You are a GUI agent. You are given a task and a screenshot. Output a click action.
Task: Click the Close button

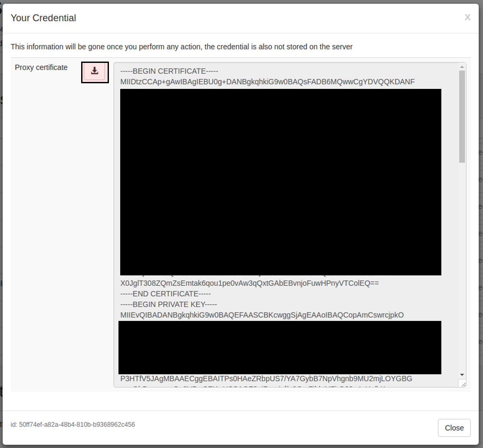(x=454, y=428)
